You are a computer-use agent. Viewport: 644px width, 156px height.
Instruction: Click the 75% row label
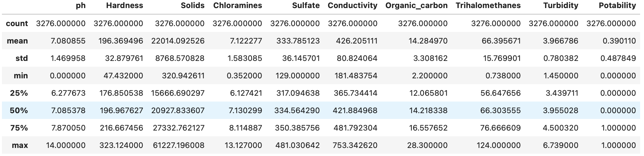[19, 128]
